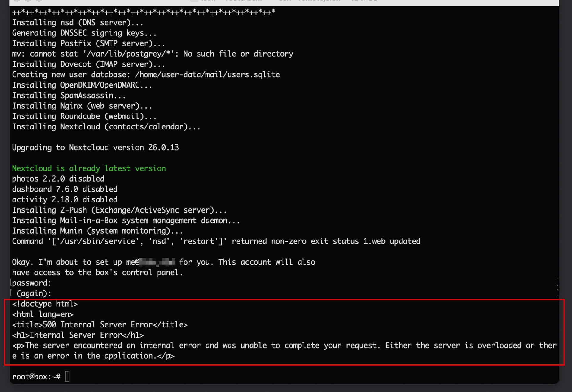Viewport: 572px width, 392px height.
Task: Click the blurred email domain after me@
Action: pos(157,262)
